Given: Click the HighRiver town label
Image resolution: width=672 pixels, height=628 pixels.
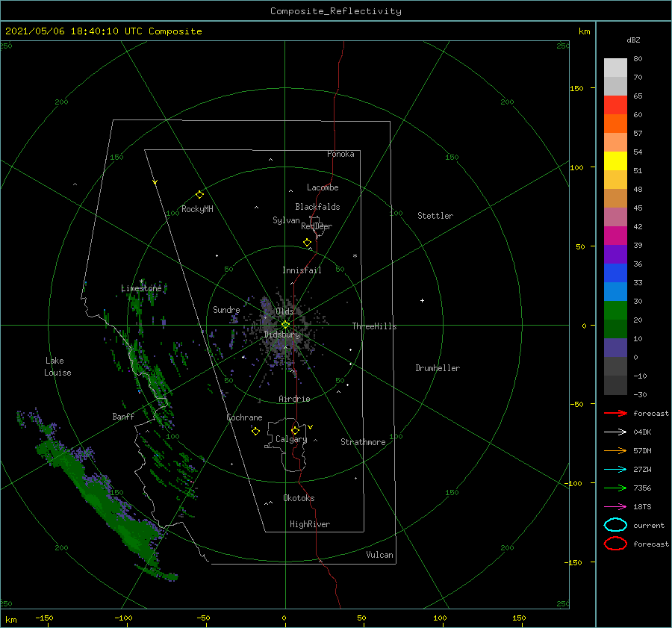Looking at the screenshot, I should pyautogui.click(x=310, y=524).
